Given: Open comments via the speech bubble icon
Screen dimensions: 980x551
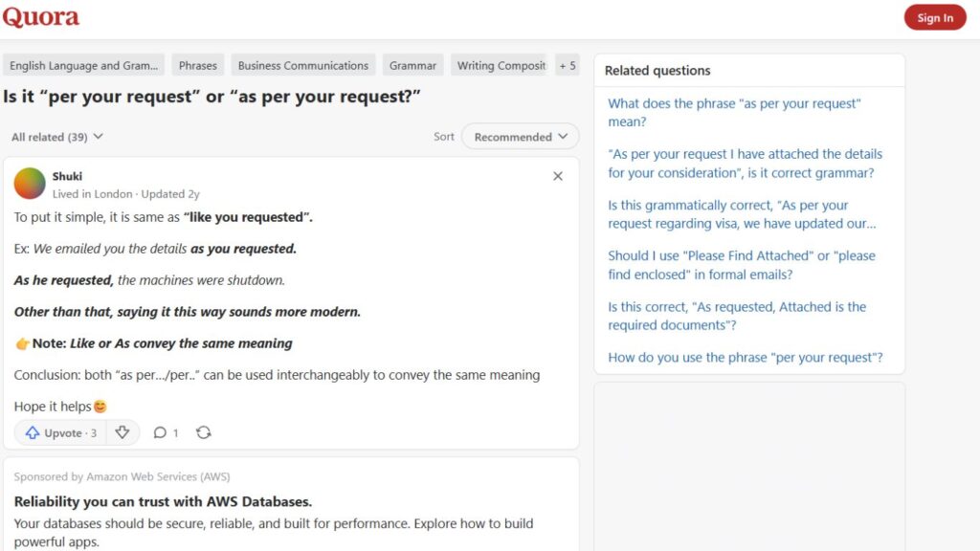Looking at the screenshot, I should click(164, 432).
